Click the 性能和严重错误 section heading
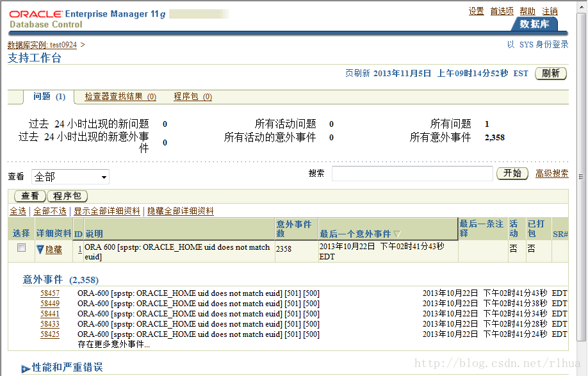This screenshot has width=588, height=376. (67, 368)
